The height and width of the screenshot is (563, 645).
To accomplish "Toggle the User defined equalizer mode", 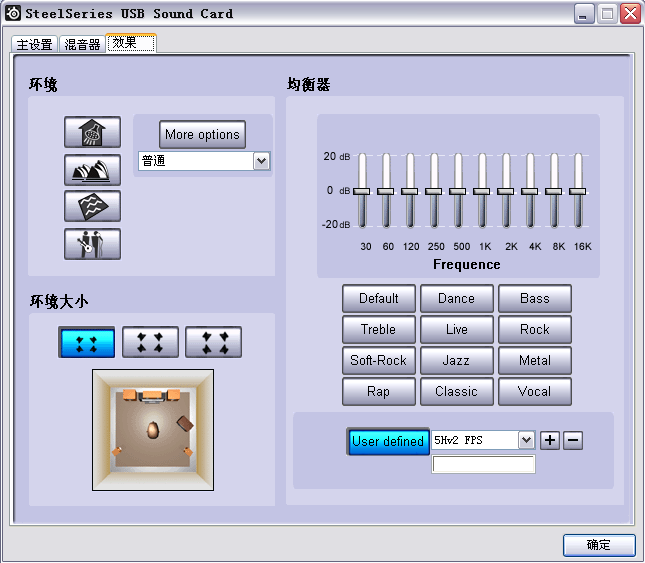I will [387, 441].
